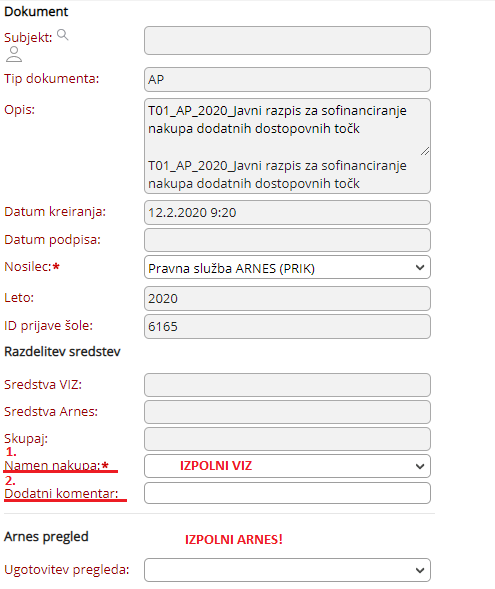Click the Datum kreiranja field
This screenshot has height=589, width=495.
[287, 213]
